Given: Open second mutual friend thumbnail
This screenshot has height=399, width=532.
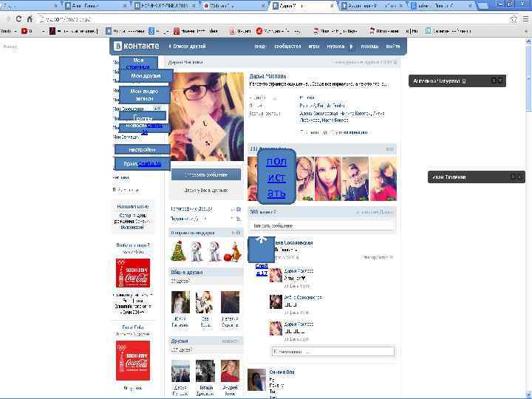Looking at the screenshot, I should click(x=205, y=302).
